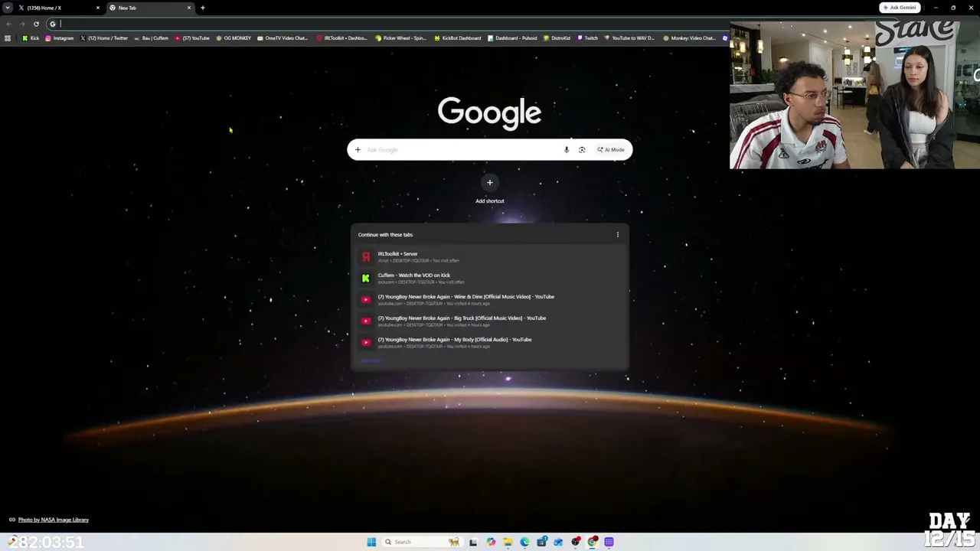Open the YoungBoy My Body audio suggestion
Screen dimensions: 980x551
tap(490, 343)
